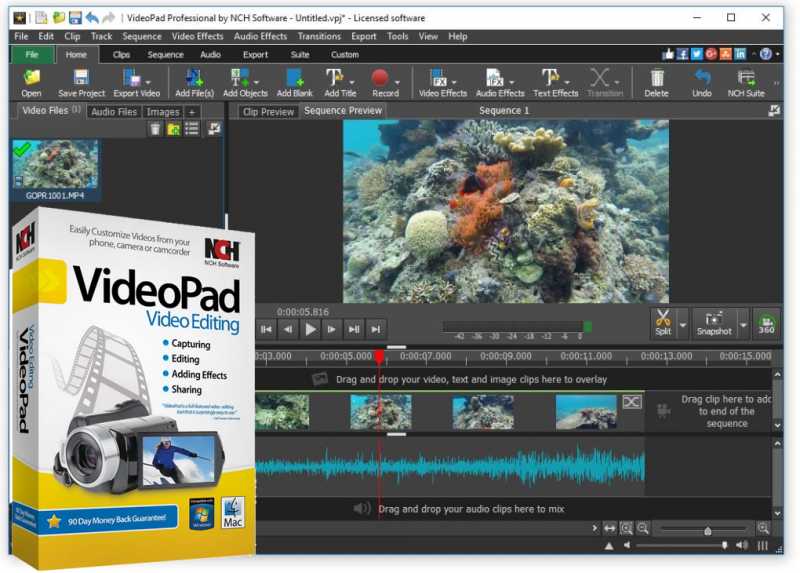Open the Export Video dropdown arrow
This screenshot has width=800, height=573.
tap(148, 82)
